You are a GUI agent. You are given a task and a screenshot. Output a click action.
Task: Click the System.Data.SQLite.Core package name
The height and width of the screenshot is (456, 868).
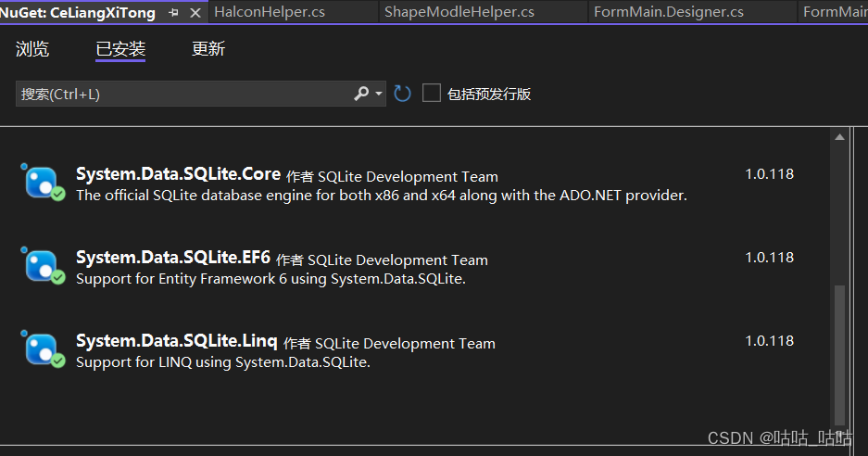pos(178,174)
